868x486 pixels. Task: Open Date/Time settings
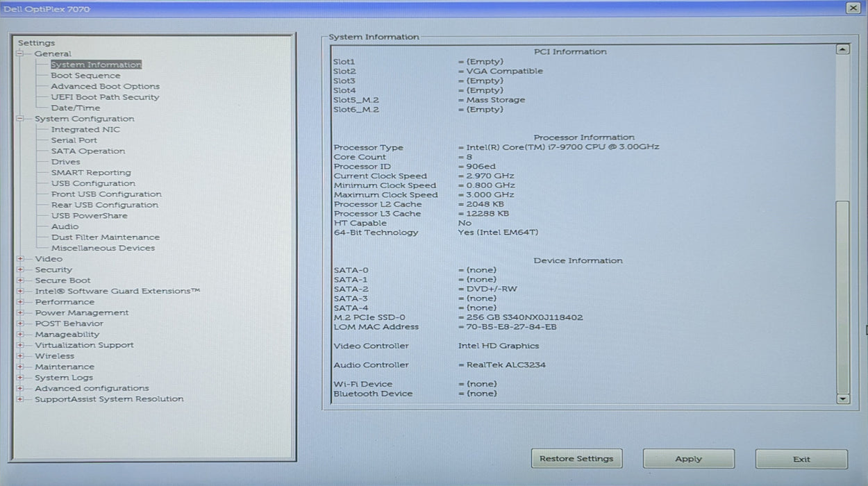point(75,108)
